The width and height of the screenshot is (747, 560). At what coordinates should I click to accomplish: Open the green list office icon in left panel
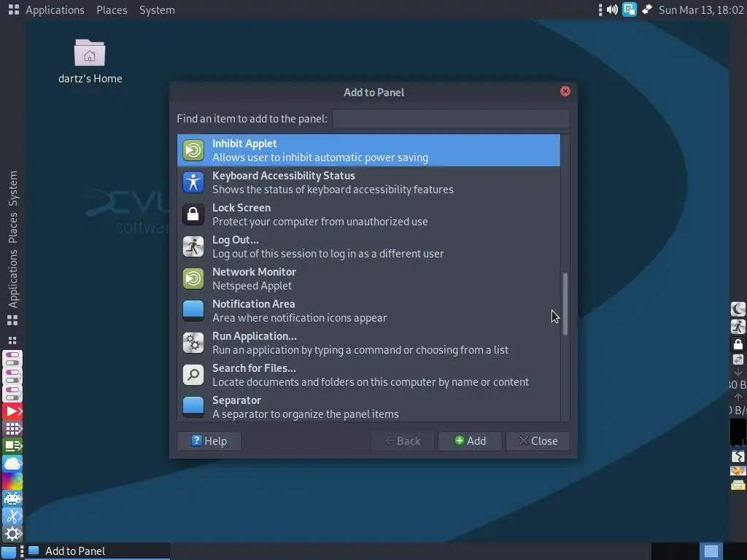(12, 446)
